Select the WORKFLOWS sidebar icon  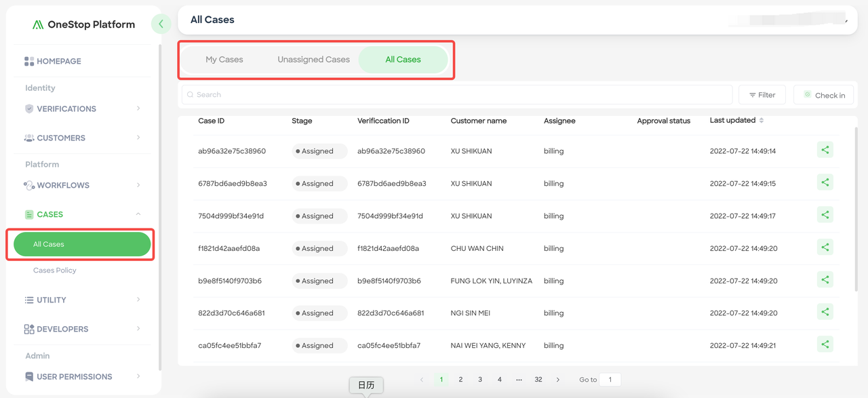[x=30, y=185]
